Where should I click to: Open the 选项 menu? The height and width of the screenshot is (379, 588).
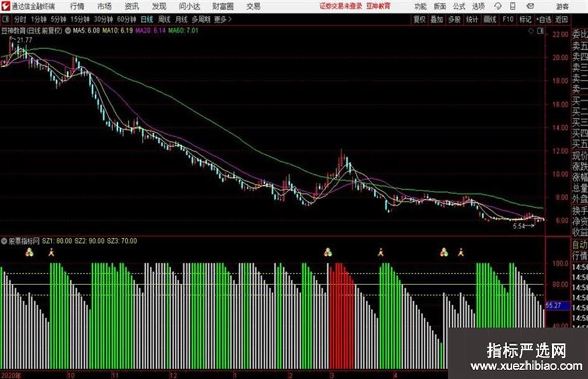click(x=478, y=6)
